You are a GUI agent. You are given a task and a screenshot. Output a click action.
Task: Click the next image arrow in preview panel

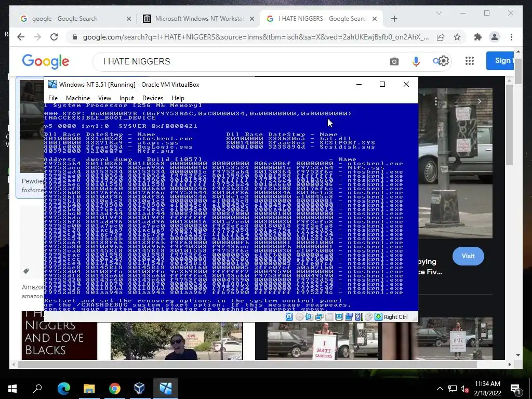[479, 101]
